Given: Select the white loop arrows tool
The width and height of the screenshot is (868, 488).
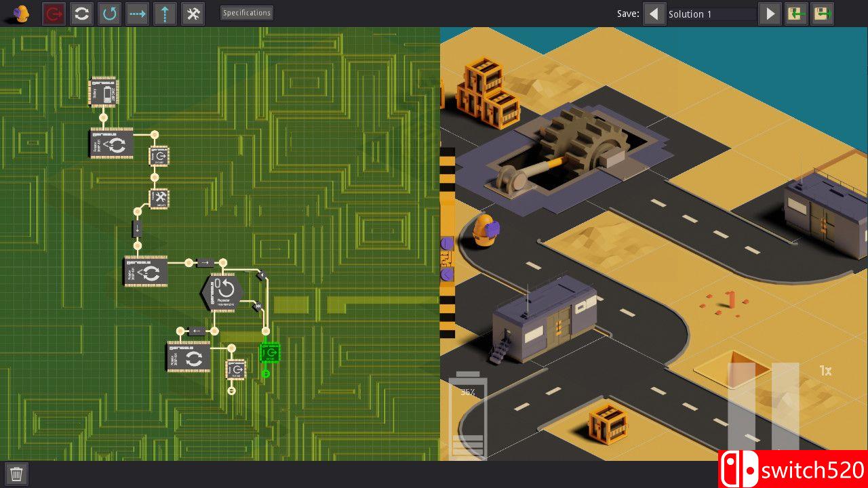Looking at the screenshot, I should click(x=81, y=14).
